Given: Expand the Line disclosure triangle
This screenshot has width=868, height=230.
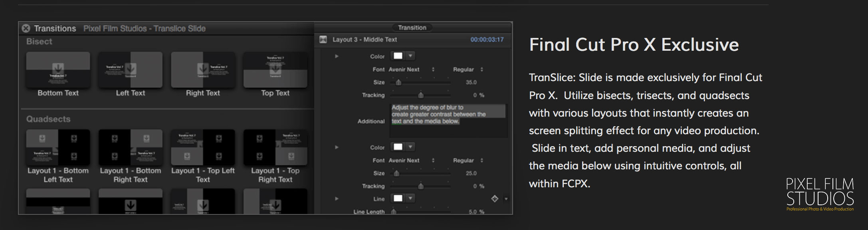Looking at the screenshot, I should coord(337,198).
